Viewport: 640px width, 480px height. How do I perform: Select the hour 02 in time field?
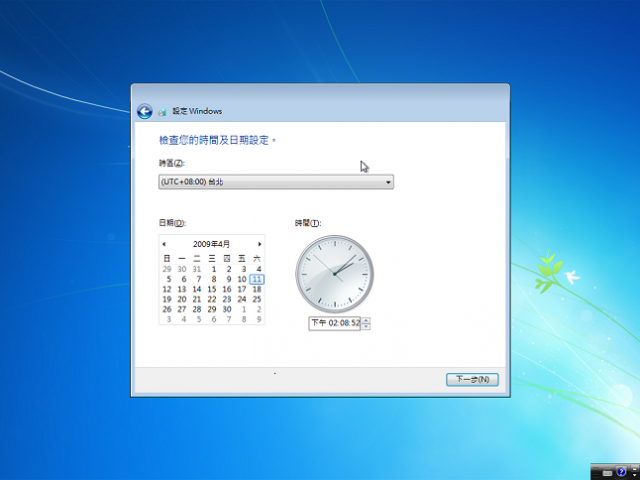(x=333, y=323)
